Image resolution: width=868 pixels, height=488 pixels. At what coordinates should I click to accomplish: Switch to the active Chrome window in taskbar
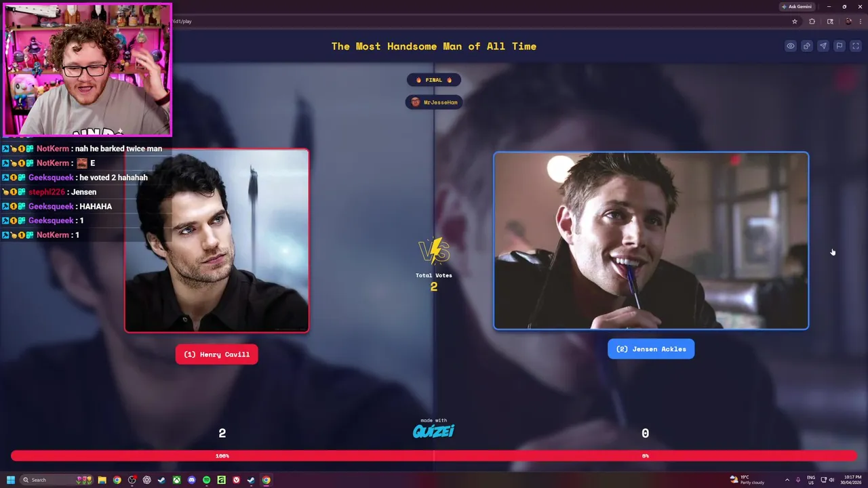pos(266,480)
